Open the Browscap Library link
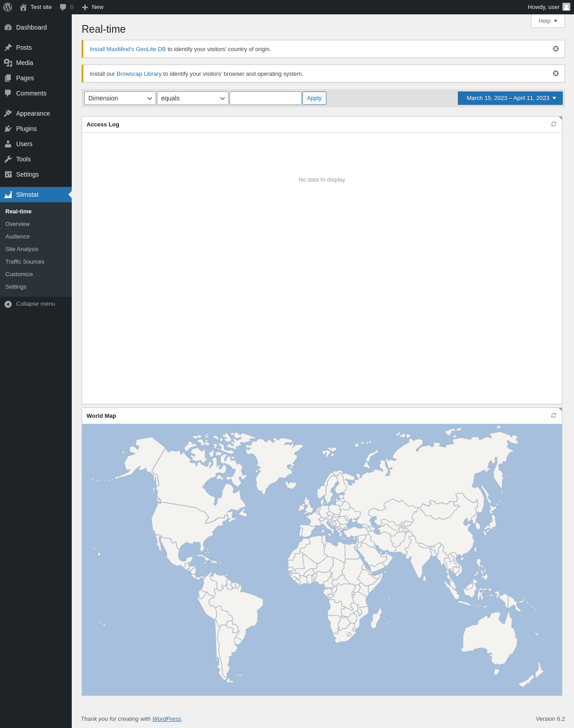The image size is (574, 728). coord(139,74)
